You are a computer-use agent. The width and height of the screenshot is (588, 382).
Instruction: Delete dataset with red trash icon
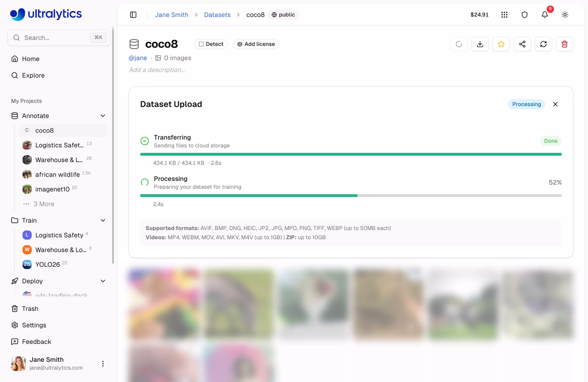[x=565, y=44]
